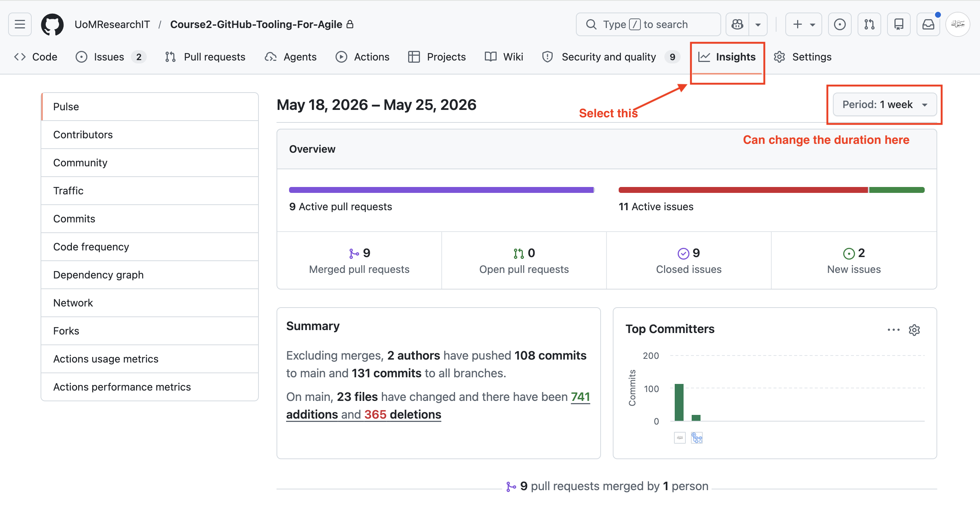The width and height of the screenshot is (980, 506).
Task: Open the repositories icon in the header
Action: 899,24
